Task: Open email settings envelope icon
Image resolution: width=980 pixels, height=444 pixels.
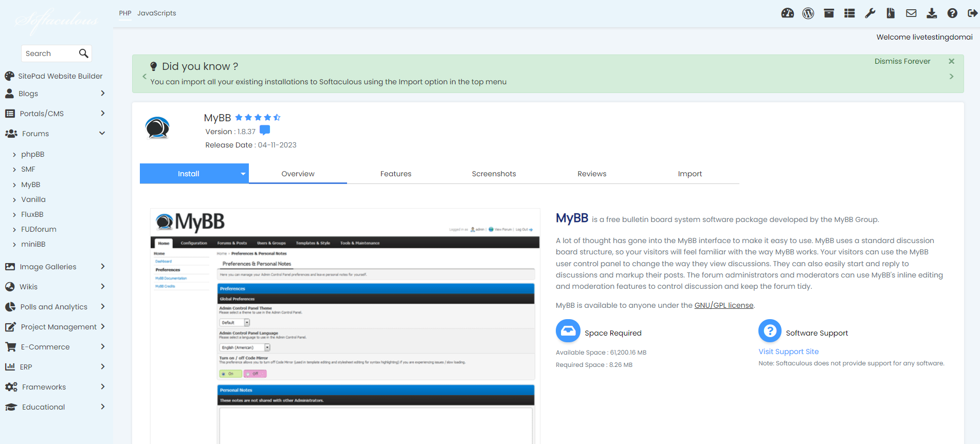Action: click(911, 13)
